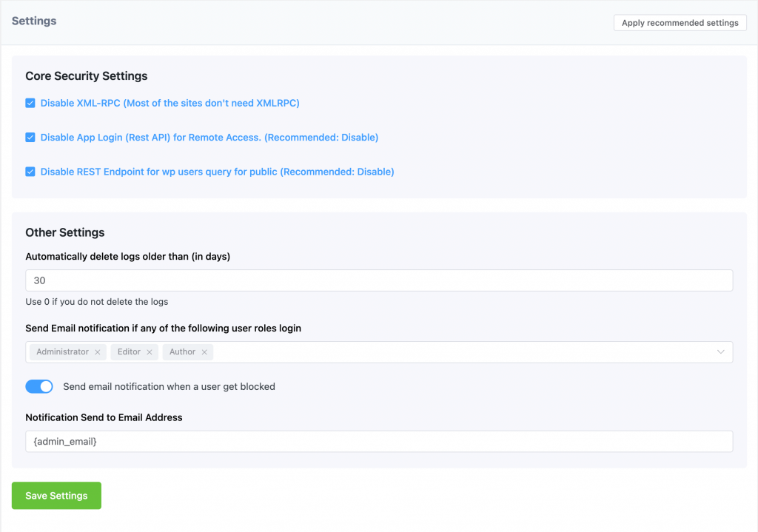The image size is (758, 532).
Task: Click the Administrator role chip
Action: [61, 351]
